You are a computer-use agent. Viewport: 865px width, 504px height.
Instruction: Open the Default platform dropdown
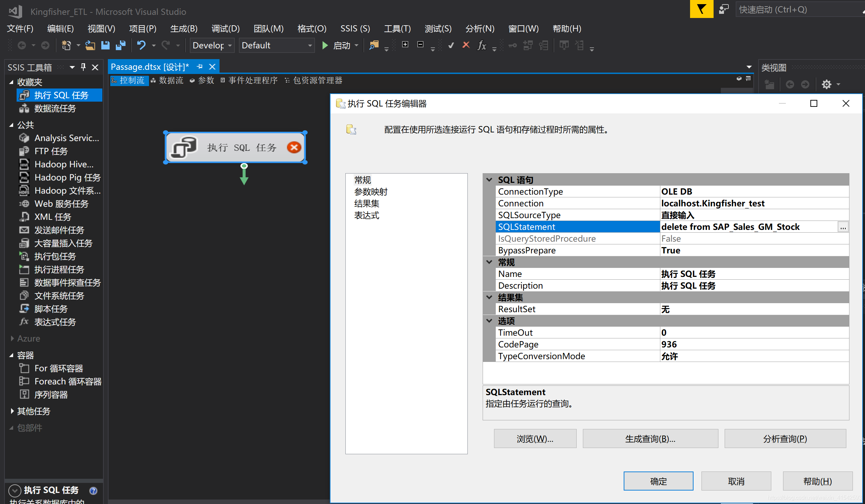[x=310, y=45]
